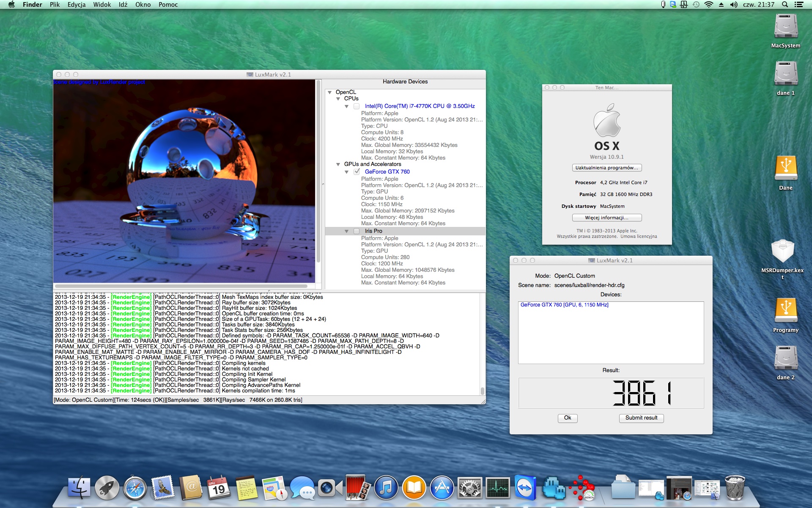
Task: Click 'Uaktualnienia programów…' button
Action: point(607,168)
